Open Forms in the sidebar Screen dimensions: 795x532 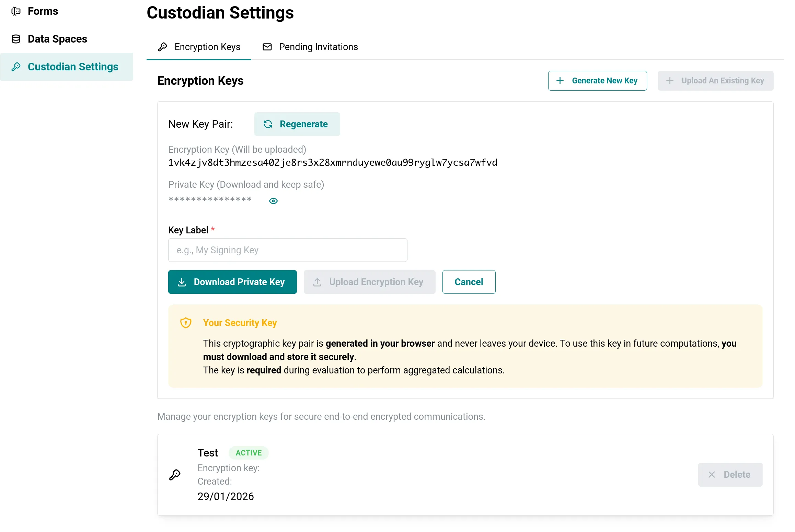tap(43, 11)
